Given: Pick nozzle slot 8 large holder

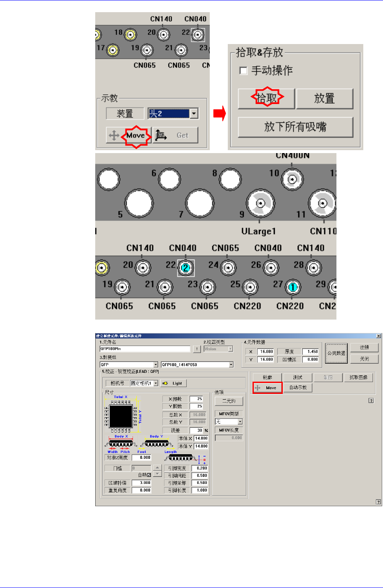Looking at the screenshot, I should coord(230,180).
